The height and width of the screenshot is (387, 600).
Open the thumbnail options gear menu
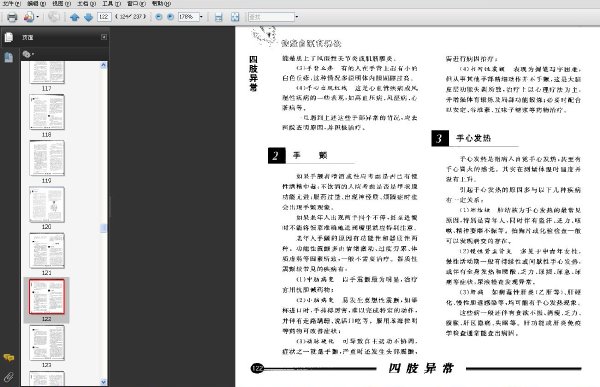click(28, 54)
